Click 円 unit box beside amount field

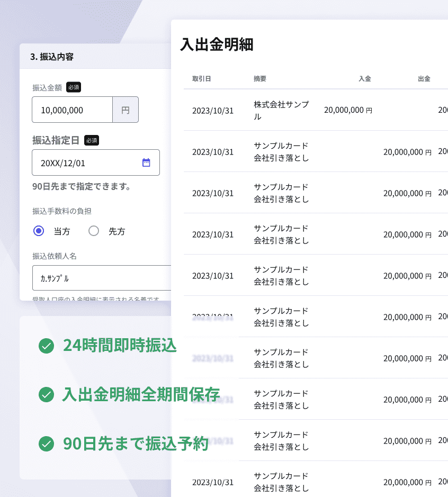point(126,110)
